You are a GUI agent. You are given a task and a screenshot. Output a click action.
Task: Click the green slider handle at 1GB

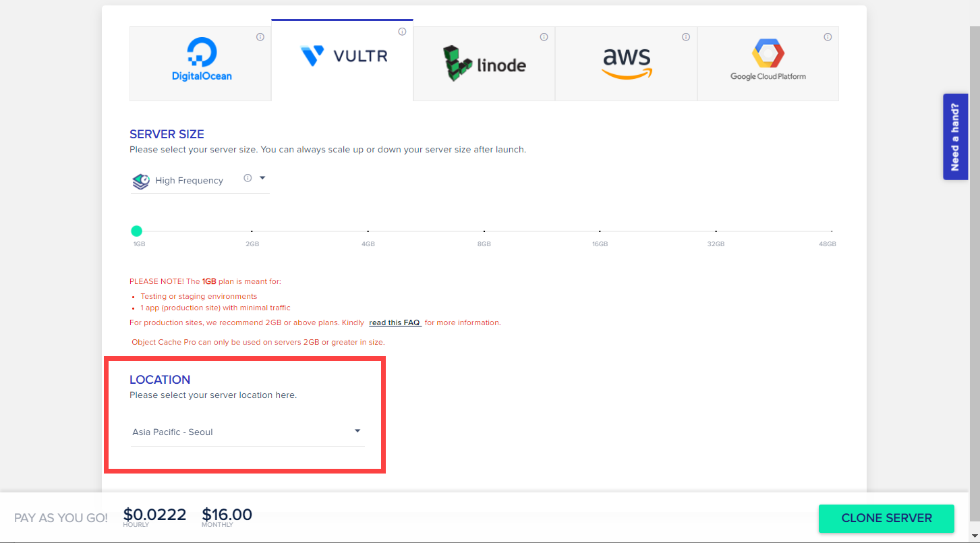136,231
